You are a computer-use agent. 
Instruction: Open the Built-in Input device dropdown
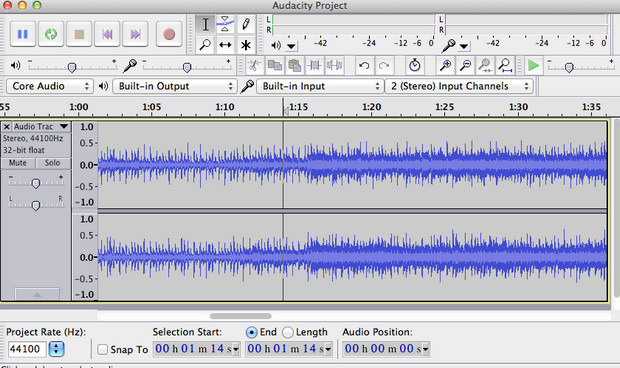[x=319, y=86]
